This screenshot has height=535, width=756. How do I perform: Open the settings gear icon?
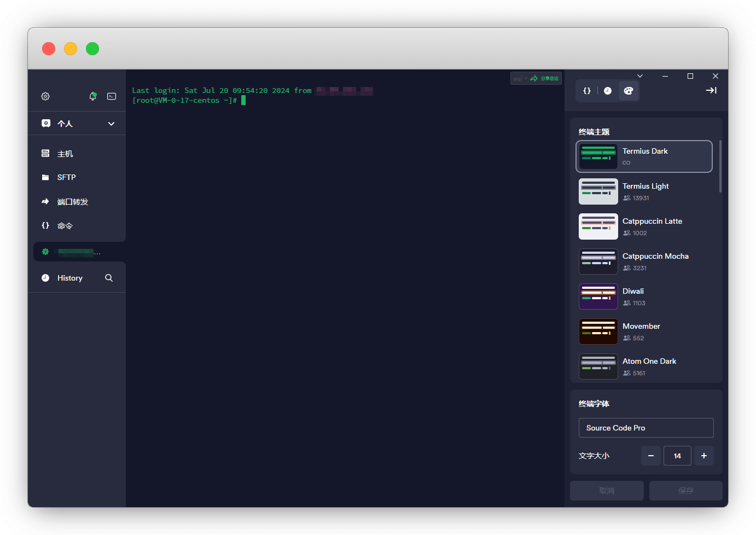point(45,96)
